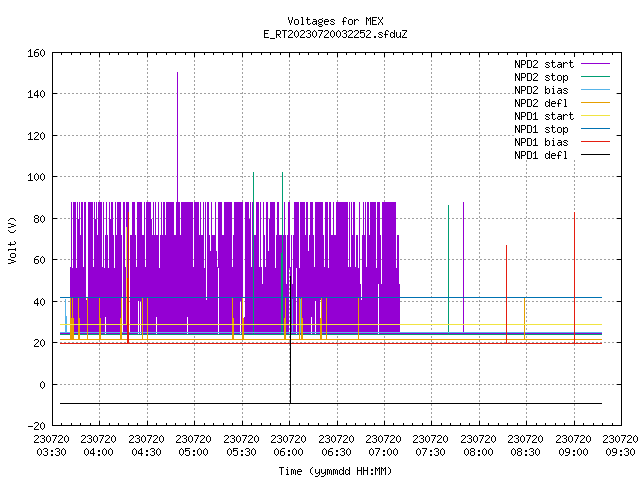Click the red NPD1 bias legend line
The image size is (640, 480).
click(x=595, y=142)
